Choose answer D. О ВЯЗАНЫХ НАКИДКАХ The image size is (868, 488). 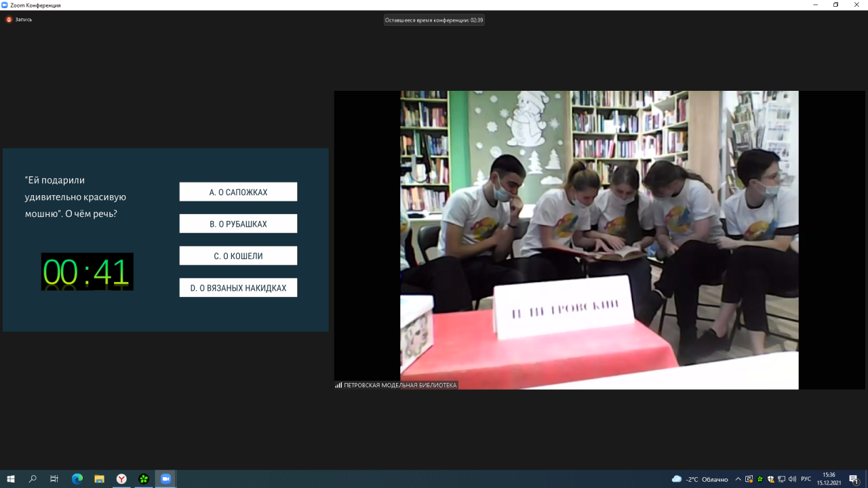[x=238, y=287]
